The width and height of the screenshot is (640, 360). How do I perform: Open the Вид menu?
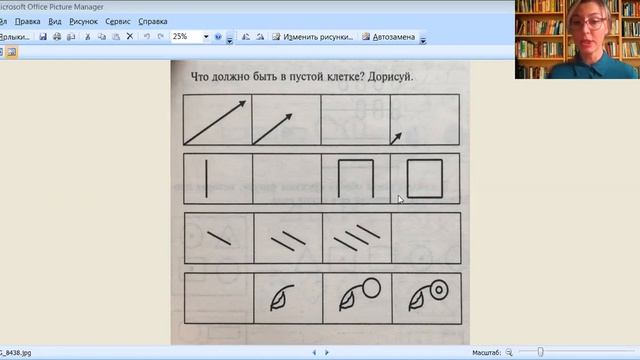click(x=55, y=22)
